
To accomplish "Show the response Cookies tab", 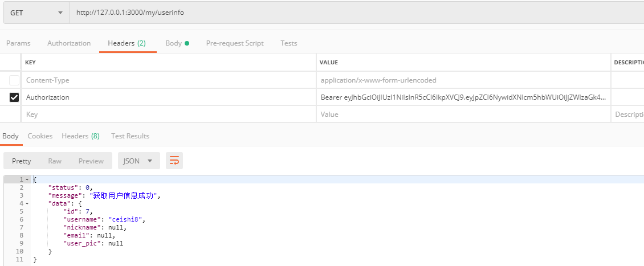I will click(x=40, y=136).
